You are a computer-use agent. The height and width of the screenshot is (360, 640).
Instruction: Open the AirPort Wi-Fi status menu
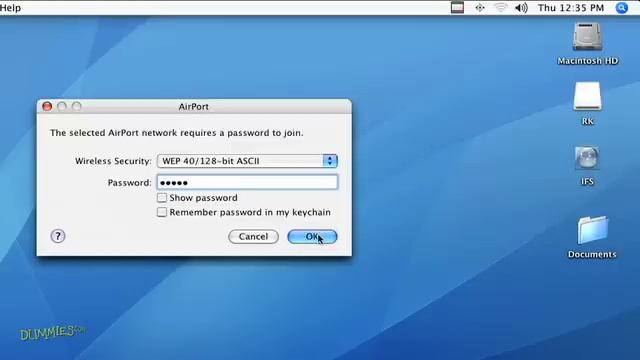[x=501, y=8]
